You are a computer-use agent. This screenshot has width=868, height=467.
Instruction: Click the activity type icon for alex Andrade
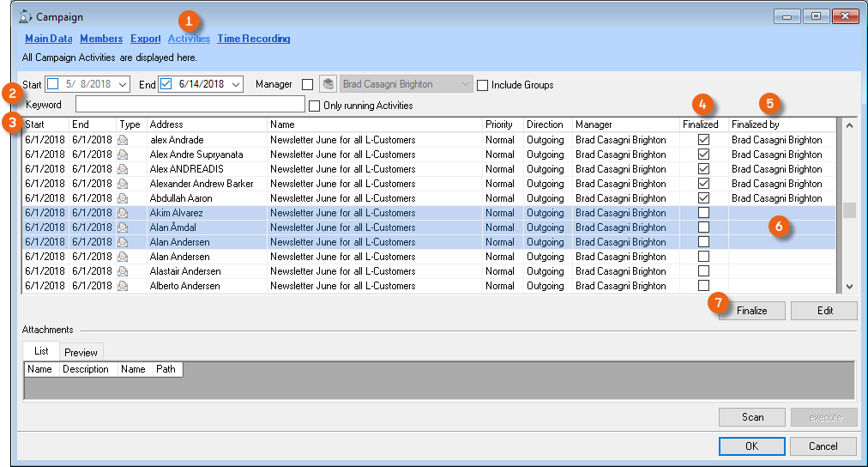coord(124,140)
